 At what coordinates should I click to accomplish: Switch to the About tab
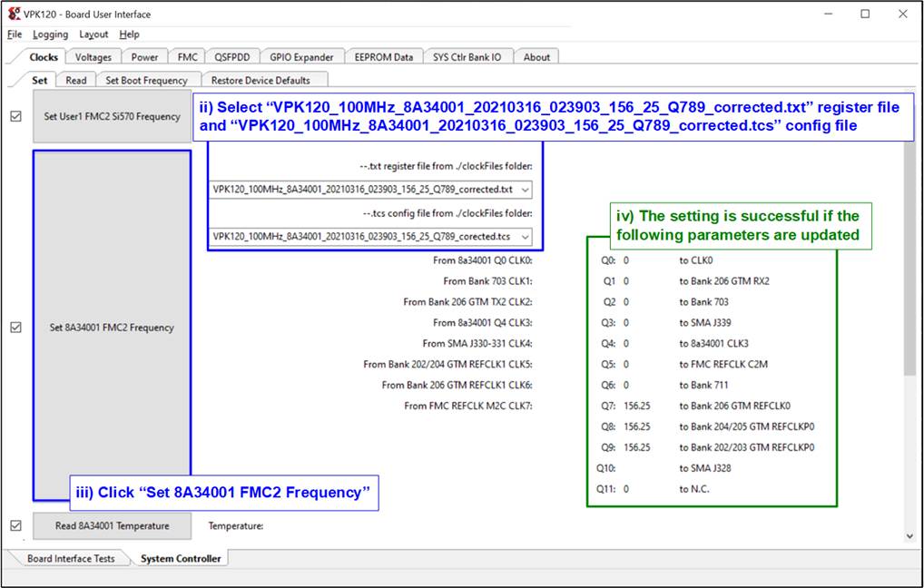(x=536, y=57)
